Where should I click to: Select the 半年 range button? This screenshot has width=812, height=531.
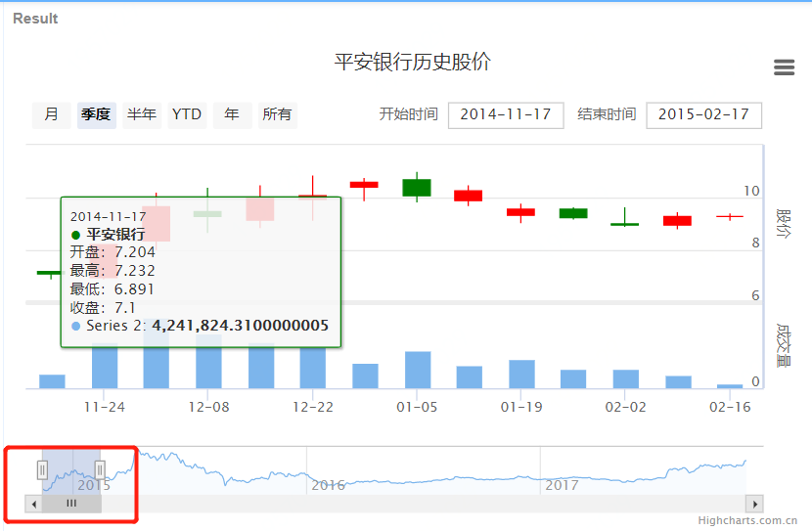click(x=142, y=114)
